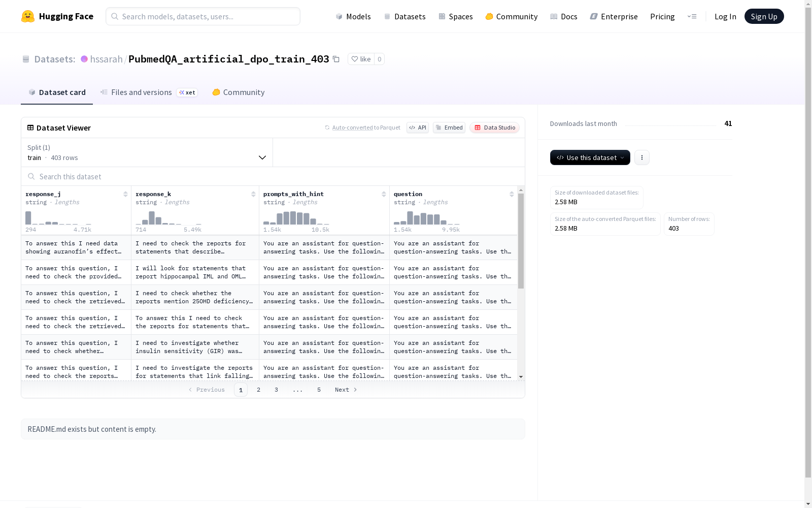Viewport: 812px width, 508px height.
Task: Click the question length histogram
Action: [x=427, y=217]
